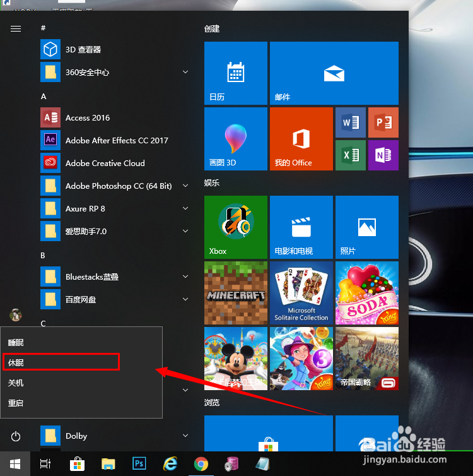
Task: Open Task View on the taskbar
Action: pos(45,464)
